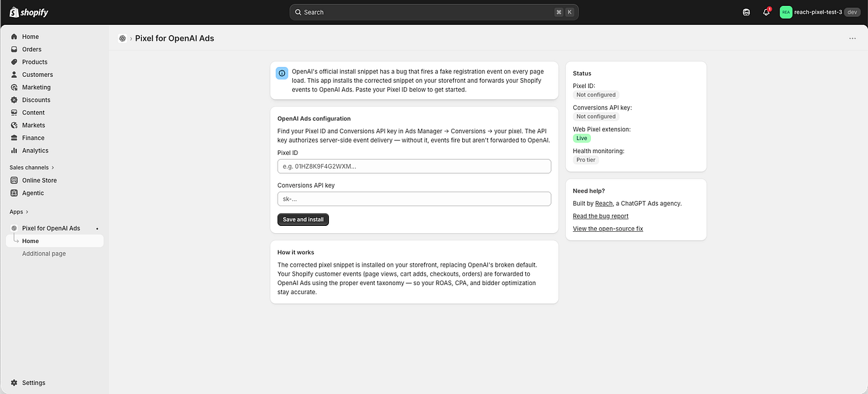Open the Content icon

click(x=14, y=112)
